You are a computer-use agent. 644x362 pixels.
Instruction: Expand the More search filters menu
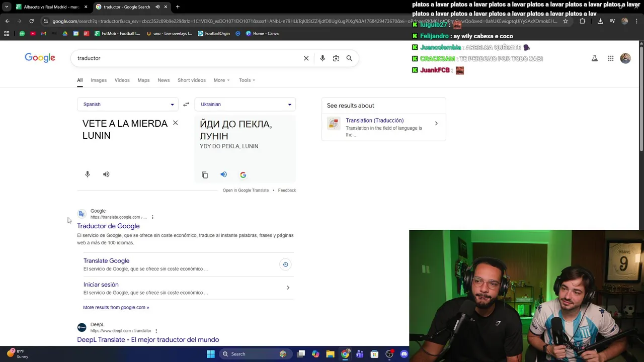click(x=221, y=80)
